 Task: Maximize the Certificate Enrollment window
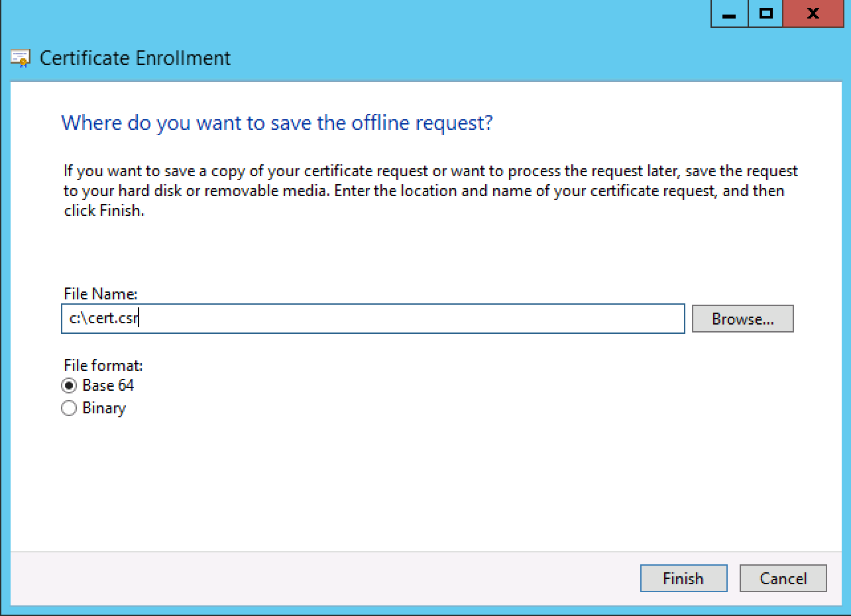click(766, 14)
